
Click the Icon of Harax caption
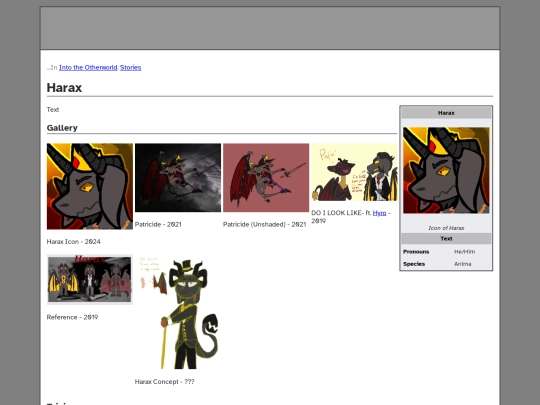click(x=446, y=228)
